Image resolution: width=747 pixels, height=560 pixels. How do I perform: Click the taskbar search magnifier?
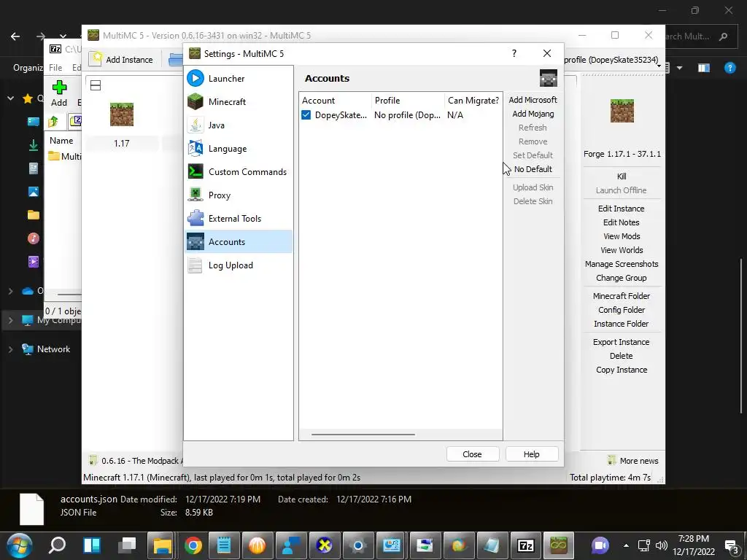(57, 545)
